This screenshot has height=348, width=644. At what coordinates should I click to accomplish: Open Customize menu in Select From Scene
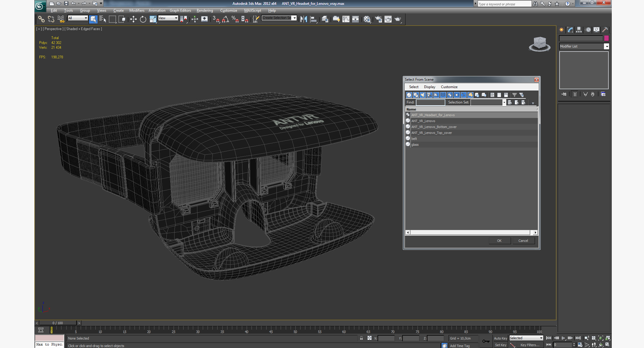pyautogui.click(x=449, y=87)
